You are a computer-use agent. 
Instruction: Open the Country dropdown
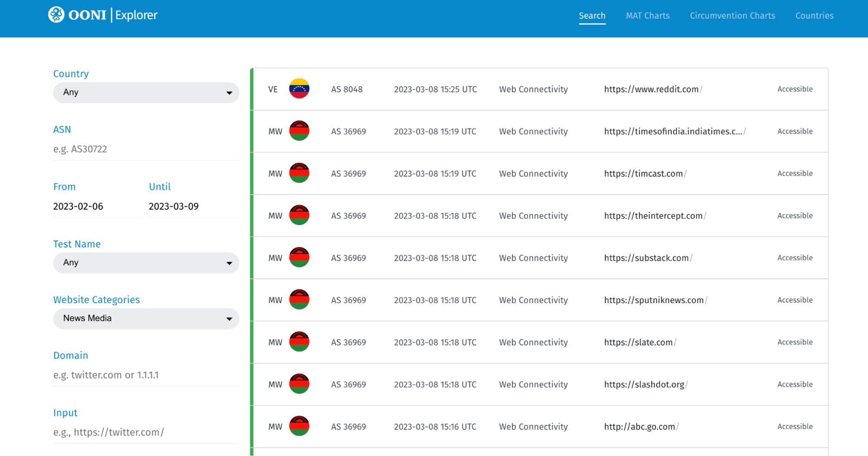coord(146,93)
